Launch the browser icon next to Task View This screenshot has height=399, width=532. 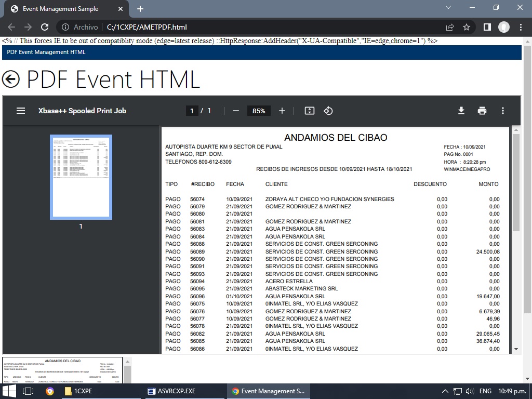click(x=50, y=391)
